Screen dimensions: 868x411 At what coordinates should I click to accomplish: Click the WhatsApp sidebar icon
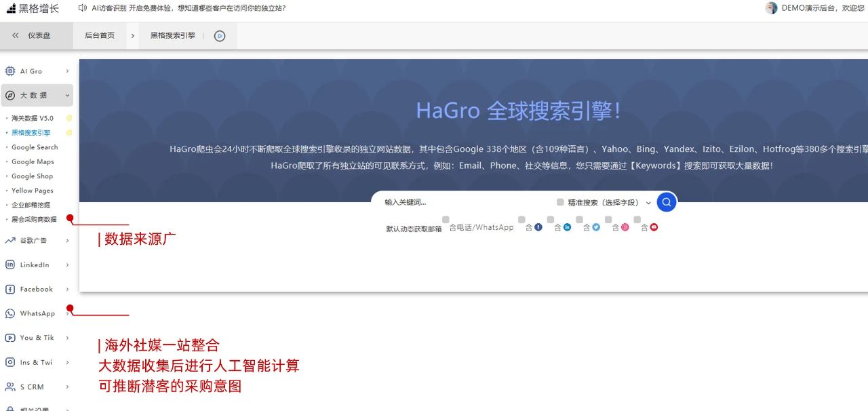(10, 314)
